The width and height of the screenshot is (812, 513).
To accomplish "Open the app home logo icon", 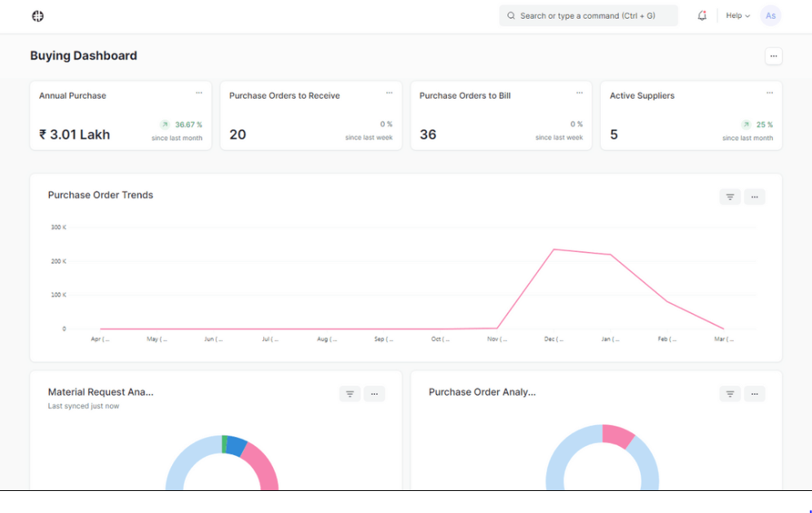I will 38,16.
